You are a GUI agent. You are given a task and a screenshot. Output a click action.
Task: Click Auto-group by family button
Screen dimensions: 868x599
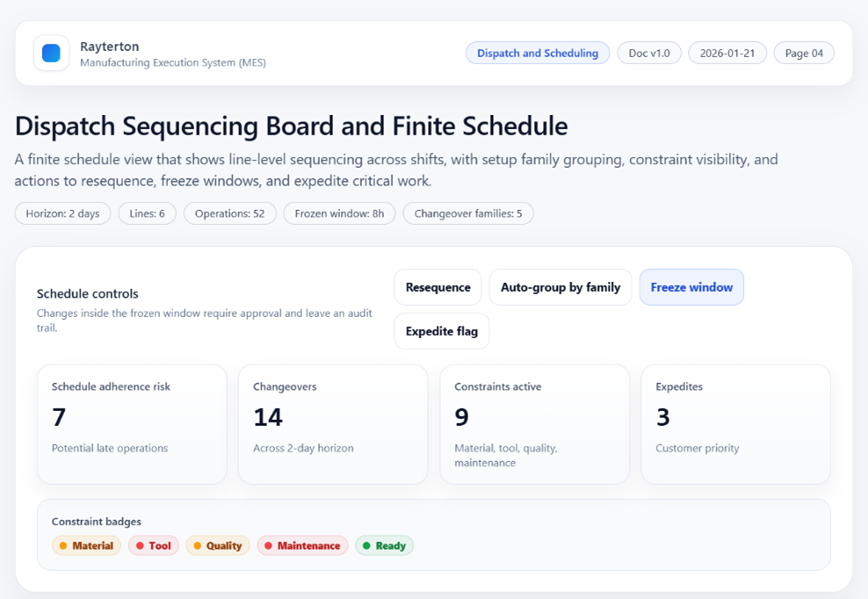pyautogui.click(x=560, y=287)
